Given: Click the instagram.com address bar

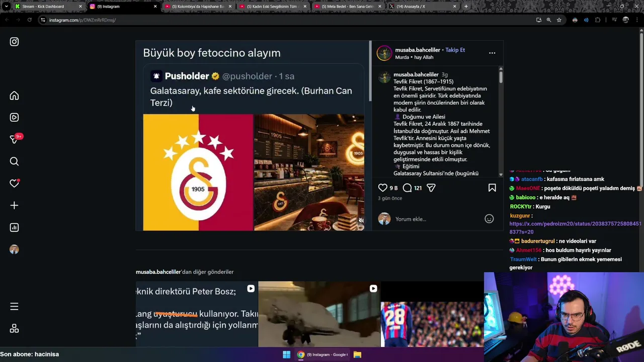Looking at the screenshot, I should 287,20.
